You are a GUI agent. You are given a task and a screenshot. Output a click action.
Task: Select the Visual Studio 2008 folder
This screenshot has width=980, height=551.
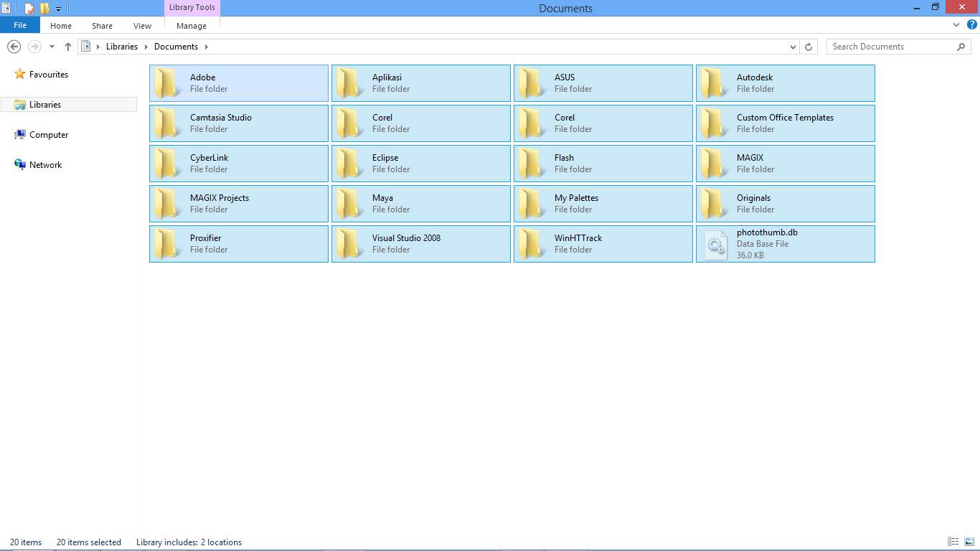point(421,244)
